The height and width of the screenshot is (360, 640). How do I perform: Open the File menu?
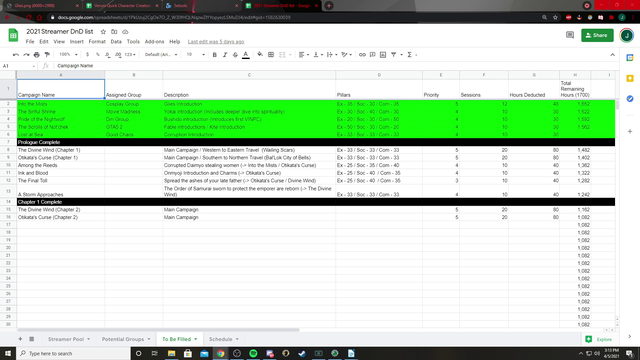click(x=30, y=42)
